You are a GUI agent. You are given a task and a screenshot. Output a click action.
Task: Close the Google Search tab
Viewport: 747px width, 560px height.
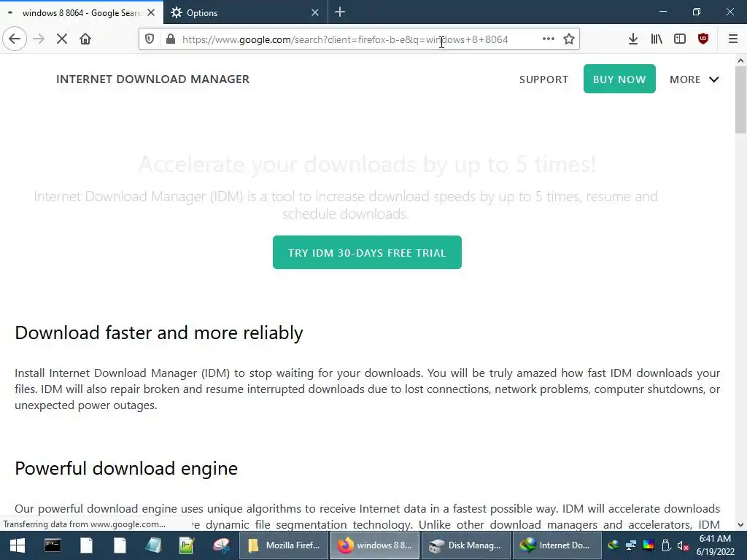151,12
